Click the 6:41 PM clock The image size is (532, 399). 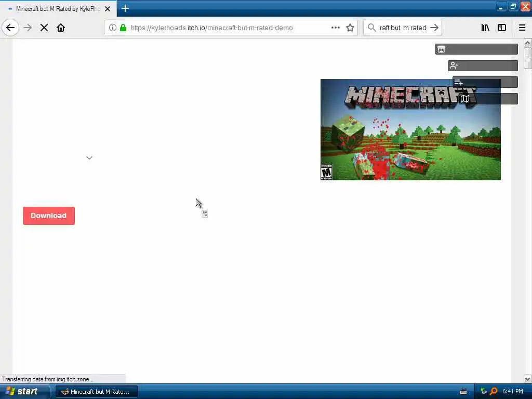pos(513,392)
